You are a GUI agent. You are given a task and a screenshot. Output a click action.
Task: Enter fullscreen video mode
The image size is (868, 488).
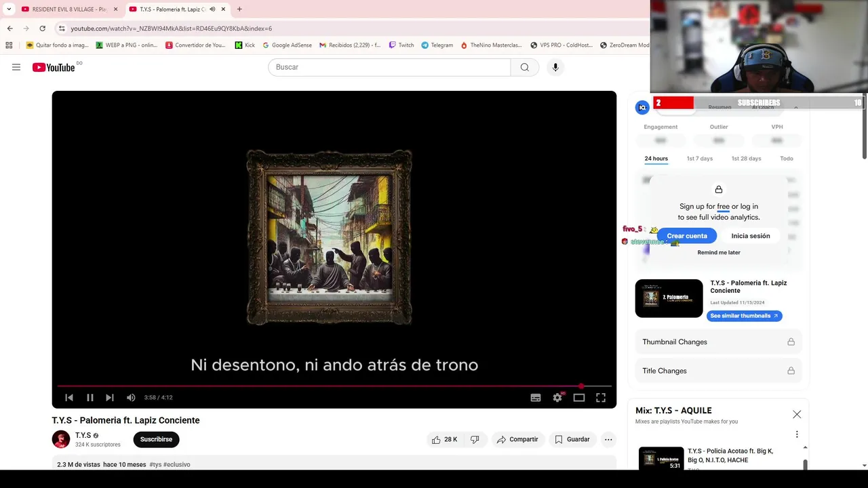(601, 398)
